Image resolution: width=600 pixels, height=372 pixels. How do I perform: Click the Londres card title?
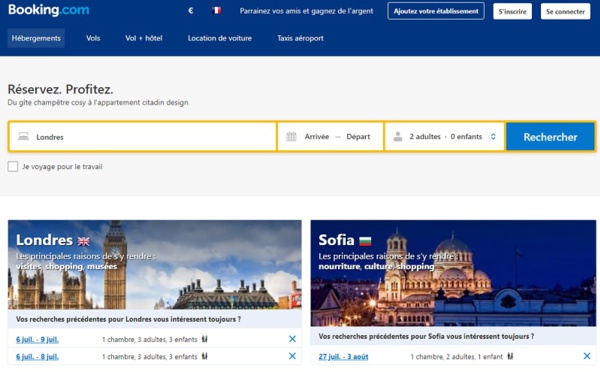44,240
